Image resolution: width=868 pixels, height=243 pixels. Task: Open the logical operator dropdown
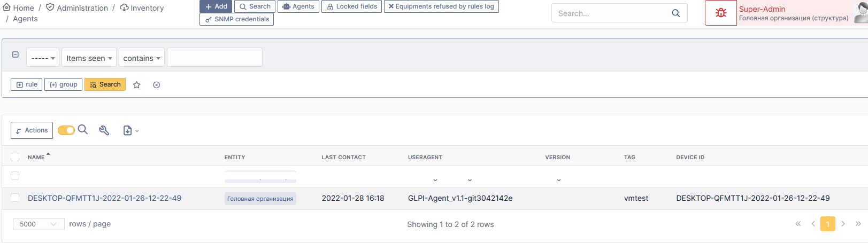tap(43, 58)
